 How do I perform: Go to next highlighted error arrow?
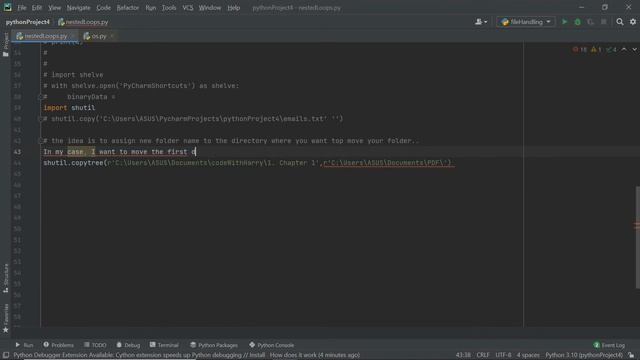pos(634,50)
